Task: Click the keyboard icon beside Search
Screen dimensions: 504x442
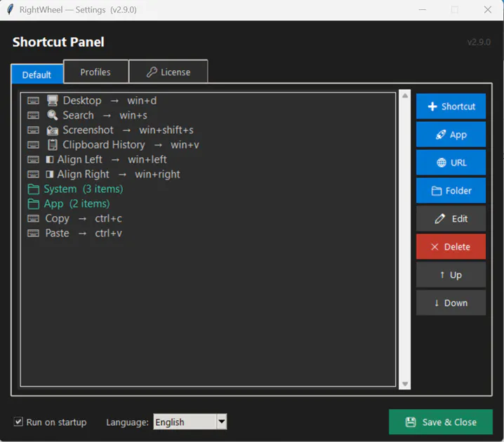Action: 33,115
